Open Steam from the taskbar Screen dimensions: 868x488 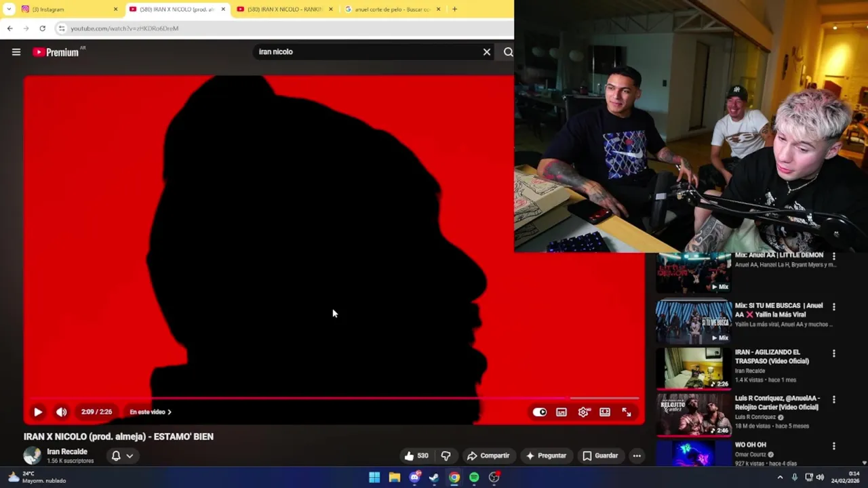point(434,477)
